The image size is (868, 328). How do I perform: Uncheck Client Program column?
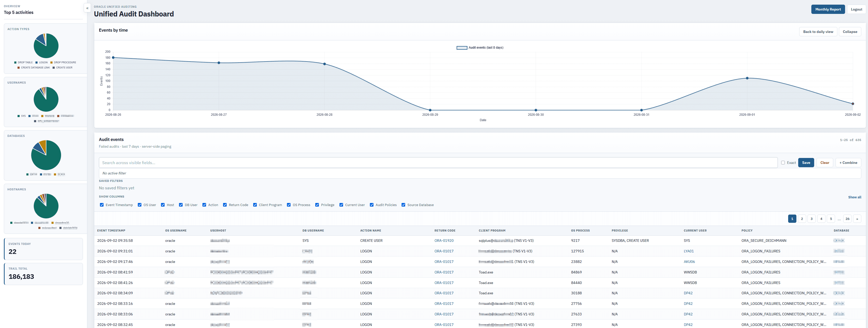coord(255,205)
